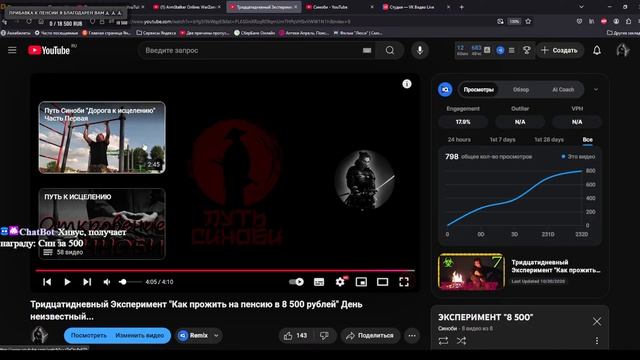Screen dimensions: 640x360
Task: Click the Изменить видео button
Action: (140, 336)
